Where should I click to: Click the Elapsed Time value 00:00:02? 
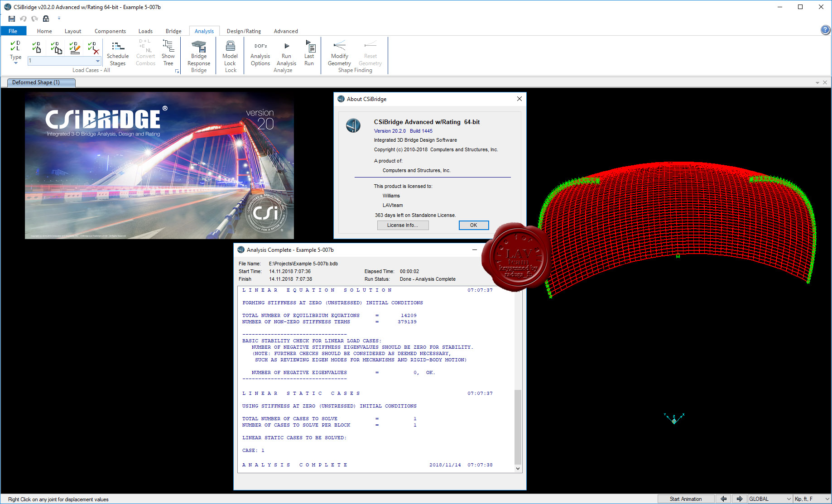(x=409, y=271)
